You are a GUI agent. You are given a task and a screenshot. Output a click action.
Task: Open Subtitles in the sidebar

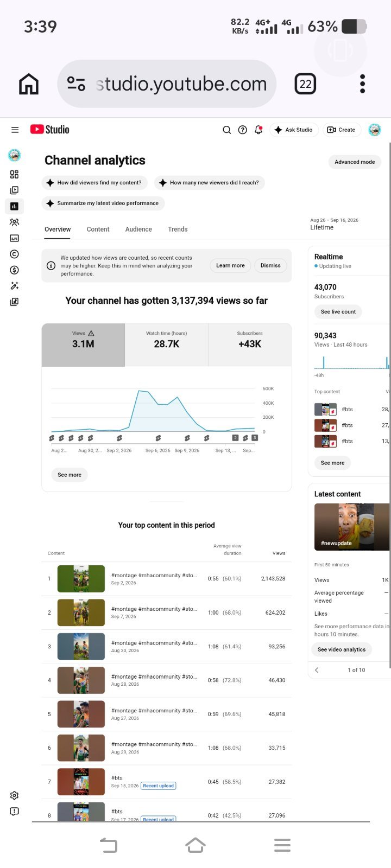point(15,238)
